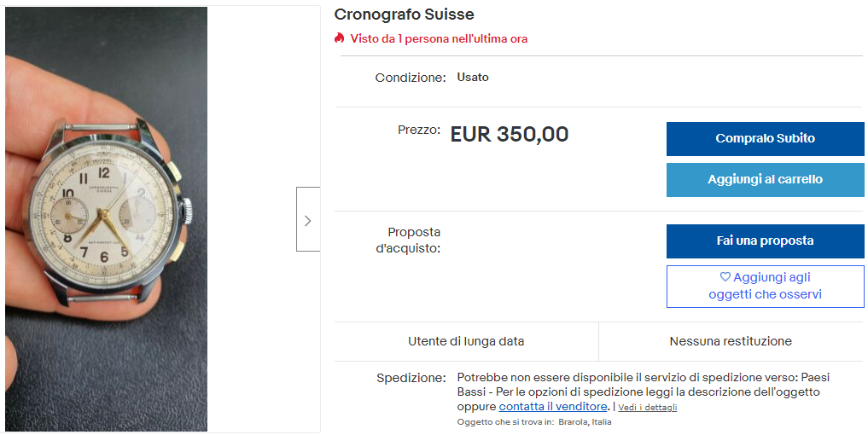Open the chronograph watch photo
Viewport: 868px width, 435px height.
pos(107,219)
